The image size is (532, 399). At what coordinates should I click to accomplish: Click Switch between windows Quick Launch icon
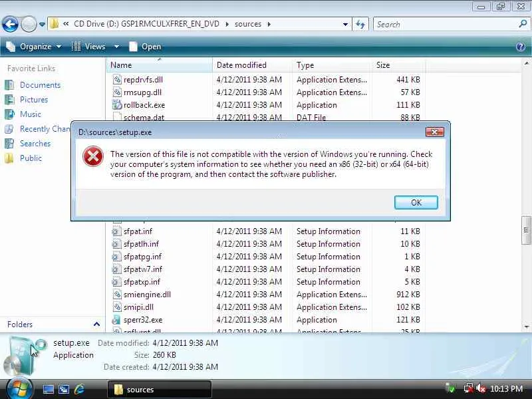[x=63, y=389]
